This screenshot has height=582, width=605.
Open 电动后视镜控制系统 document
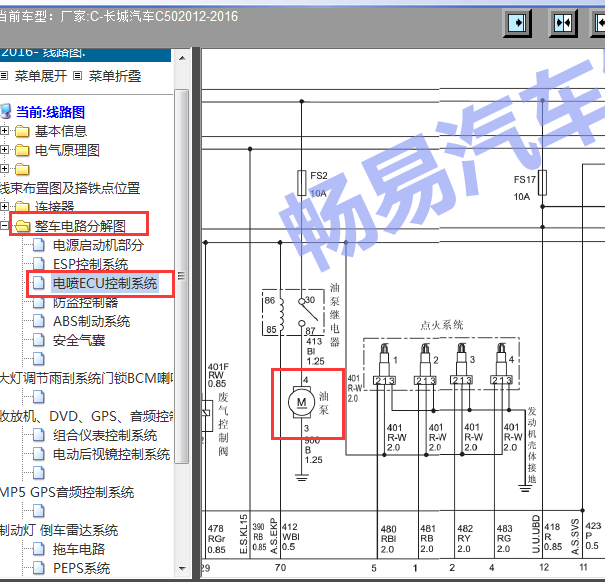pos(111,454)
